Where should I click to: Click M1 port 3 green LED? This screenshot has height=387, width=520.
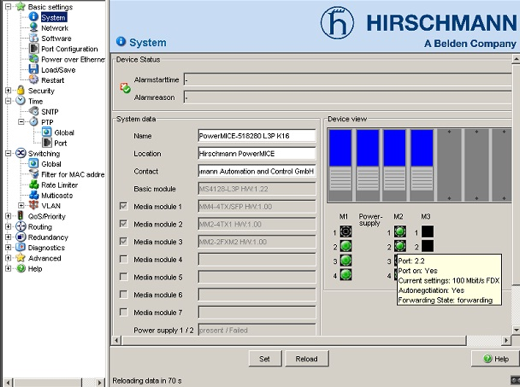coord(346,260)
